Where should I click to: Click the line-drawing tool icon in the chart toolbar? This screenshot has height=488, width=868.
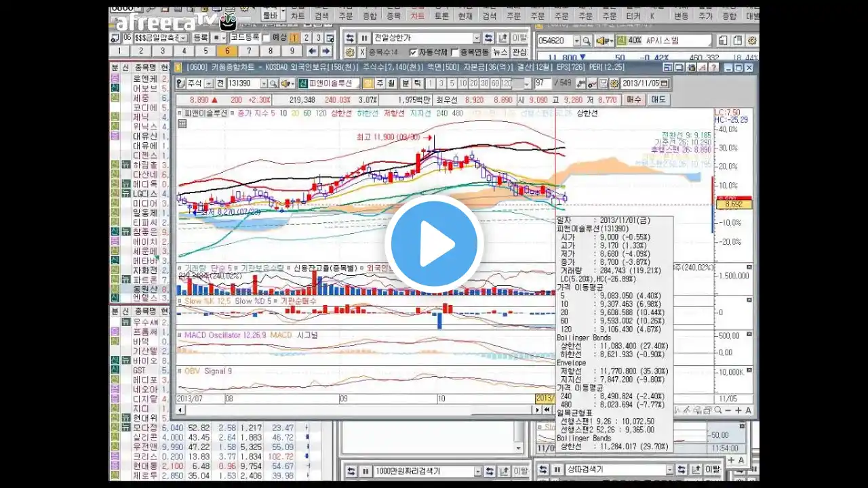pyautogui.click(x=592, y=83)
